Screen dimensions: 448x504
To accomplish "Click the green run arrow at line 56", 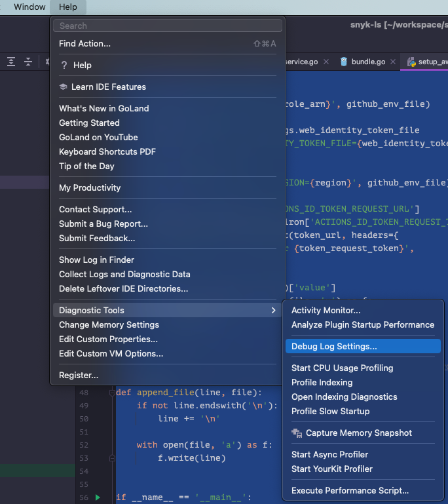I will [98, 498].
